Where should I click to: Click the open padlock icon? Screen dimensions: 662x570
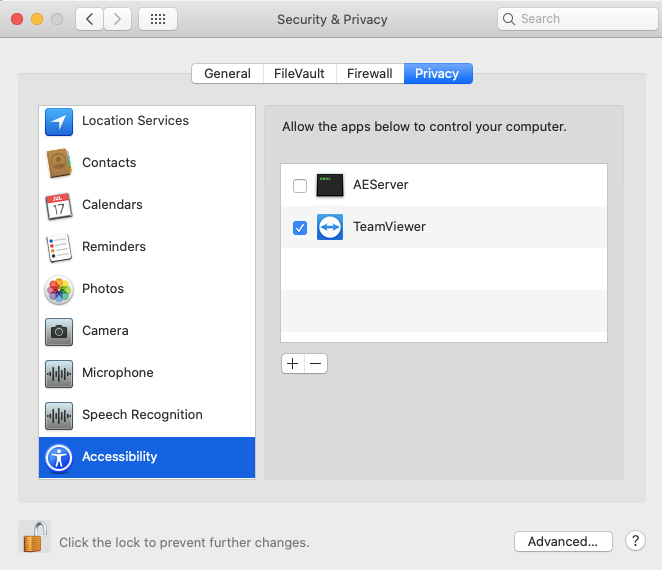tap(35, 537)
